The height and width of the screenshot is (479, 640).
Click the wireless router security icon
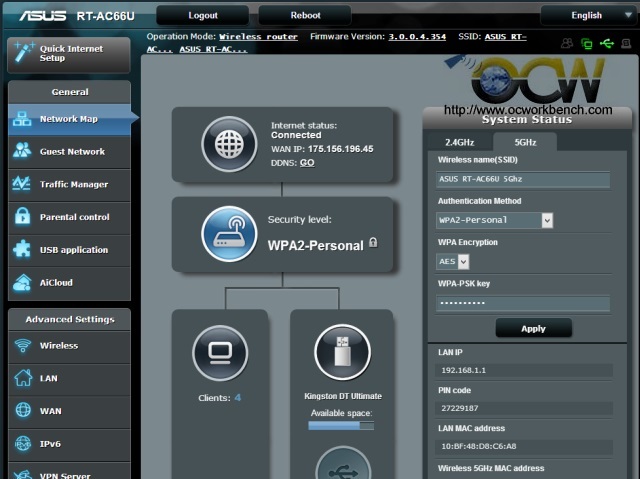[x=229, y=234]
